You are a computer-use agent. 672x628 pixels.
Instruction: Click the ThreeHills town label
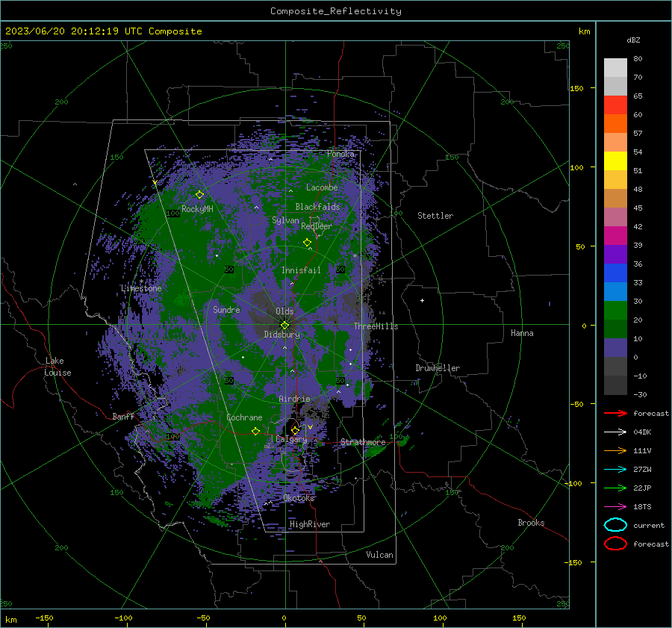[376, 326]
